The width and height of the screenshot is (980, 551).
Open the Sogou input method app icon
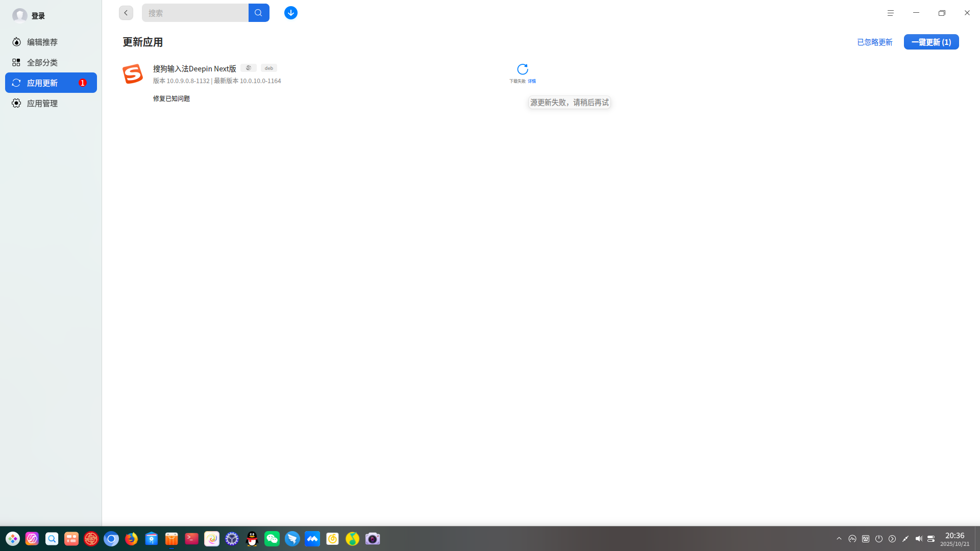click(x=133, y=74)
